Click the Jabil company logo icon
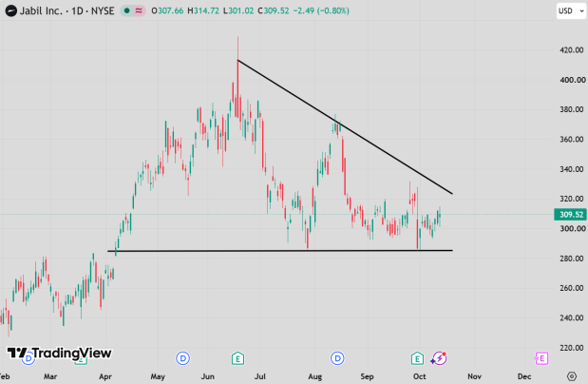This screenshot has width=588, height=384. point(10,10)
